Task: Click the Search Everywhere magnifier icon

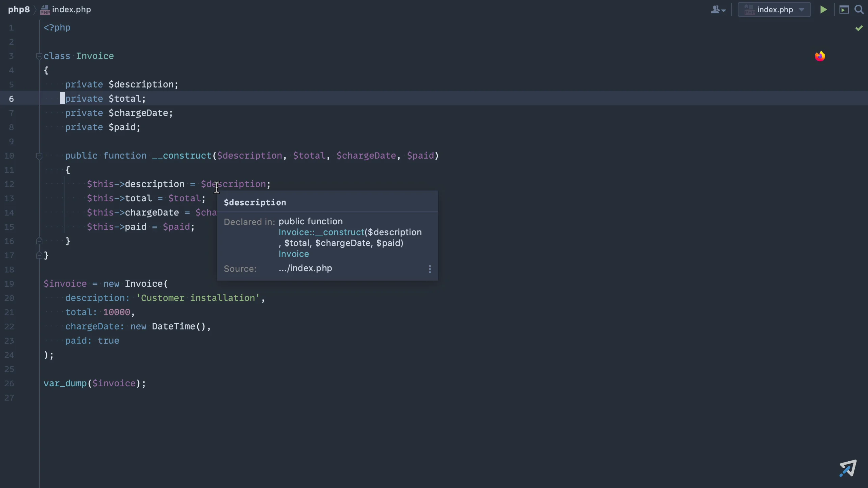Action: coord(859,9)
